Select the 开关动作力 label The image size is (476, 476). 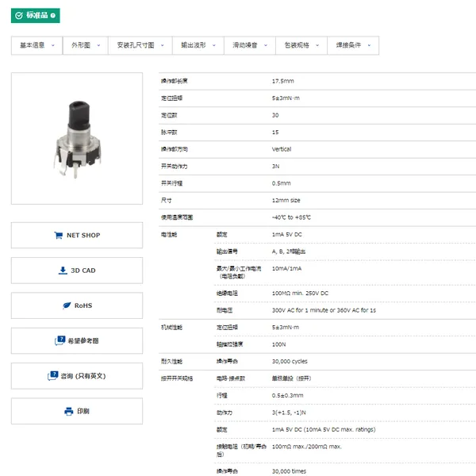[x=175, y=167]
